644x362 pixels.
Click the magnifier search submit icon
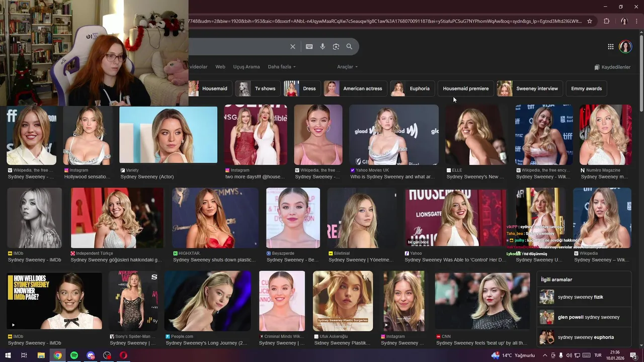tap(349, 46)
